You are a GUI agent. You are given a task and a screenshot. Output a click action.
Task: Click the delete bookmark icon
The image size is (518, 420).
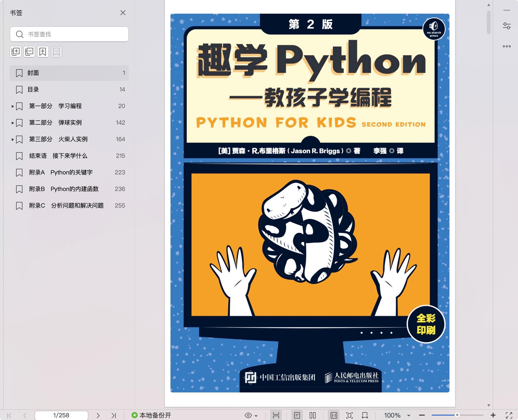click(57, 52)
